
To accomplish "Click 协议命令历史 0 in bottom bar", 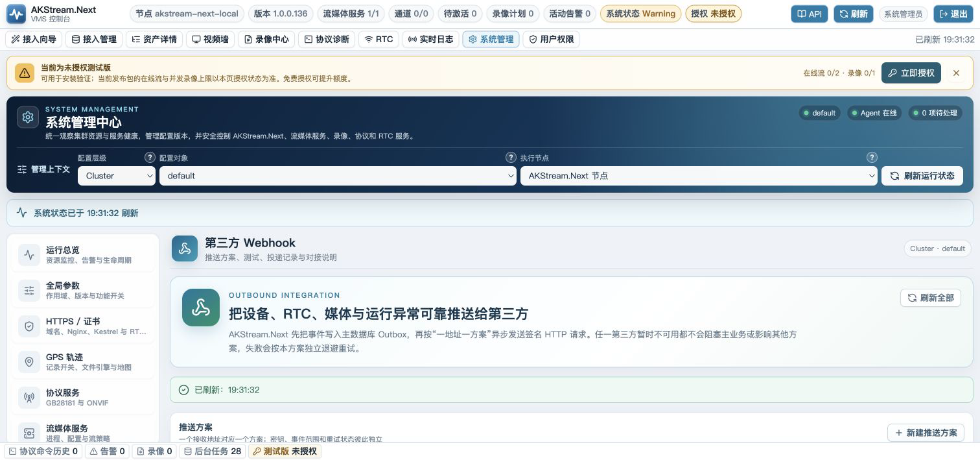I will pyautogui.click(x=43, y=451).
